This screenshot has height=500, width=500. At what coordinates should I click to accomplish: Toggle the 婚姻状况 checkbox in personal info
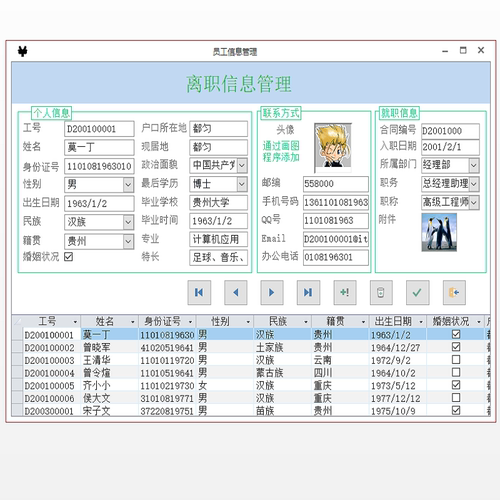[69, 257]
